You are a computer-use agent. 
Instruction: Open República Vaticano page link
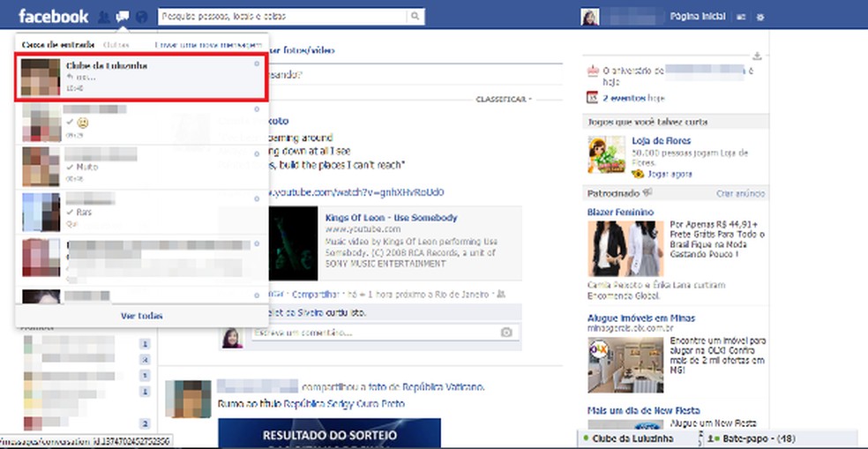(443, 386)
